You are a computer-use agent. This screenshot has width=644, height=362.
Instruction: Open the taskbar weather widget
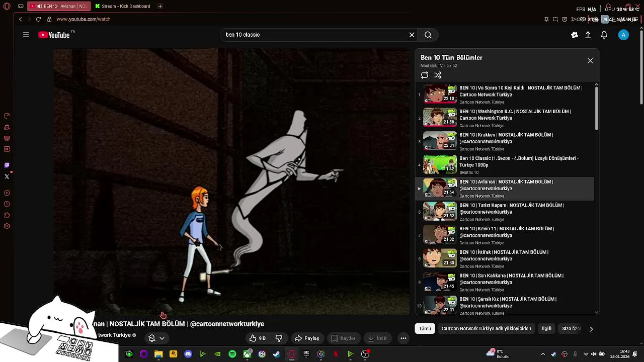click(x=498, y=354)
